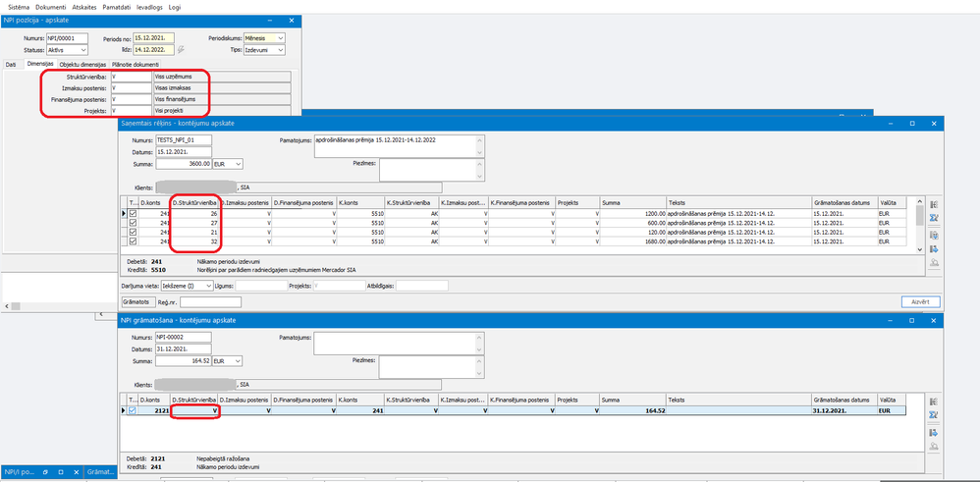Viewport: 980px width, 482px height.
Task: Open the Periodiskums dropdown showing Mēnesis
Action: [x=280, y=38]
